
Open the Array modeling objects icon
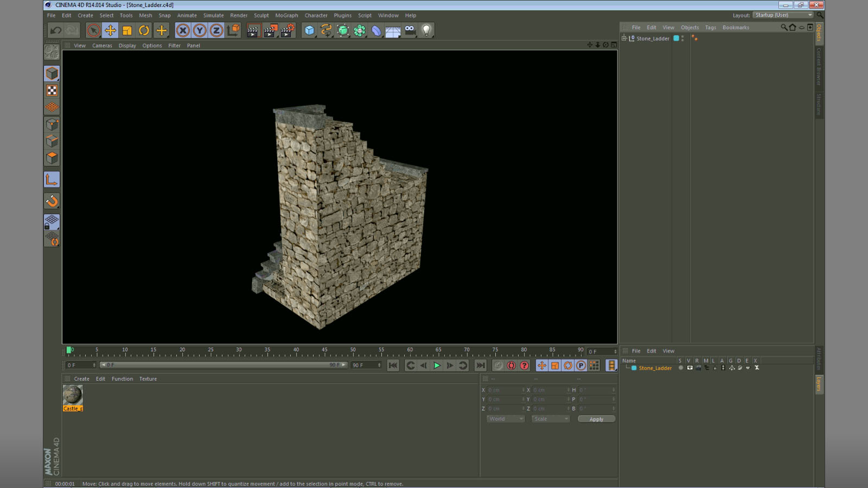coord(360,30)
